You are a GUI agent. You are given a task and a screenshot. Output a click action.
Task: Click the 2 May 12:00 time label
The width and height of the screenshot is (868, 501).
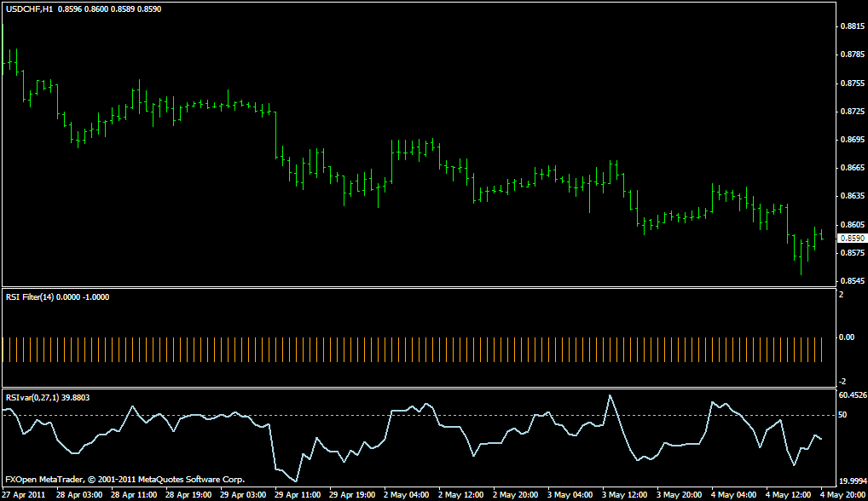click(461, 494)
